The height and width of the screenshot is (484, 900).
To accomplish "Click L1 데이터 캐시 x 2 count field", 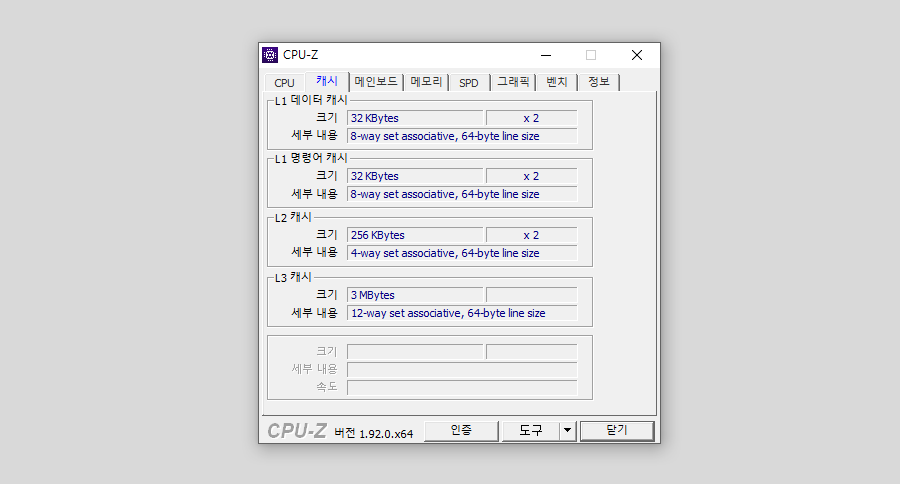I will 532,118.
